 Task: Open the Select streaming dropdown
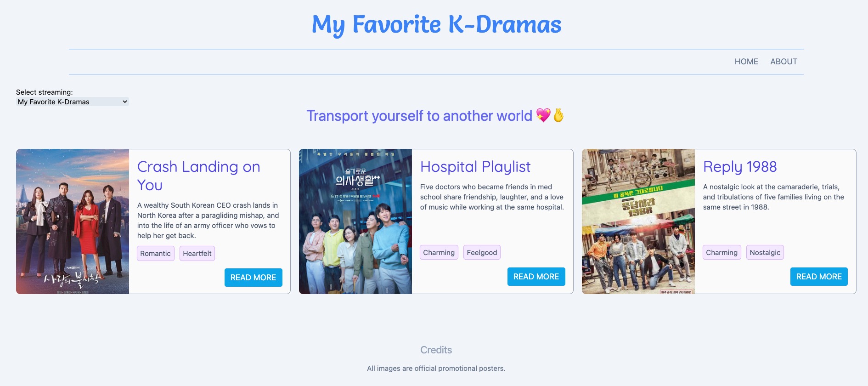click(x=72, y=102)
